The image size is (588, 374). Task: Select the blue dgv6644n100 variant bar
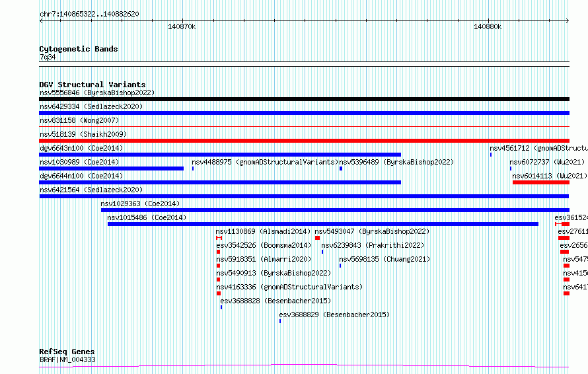220,182
